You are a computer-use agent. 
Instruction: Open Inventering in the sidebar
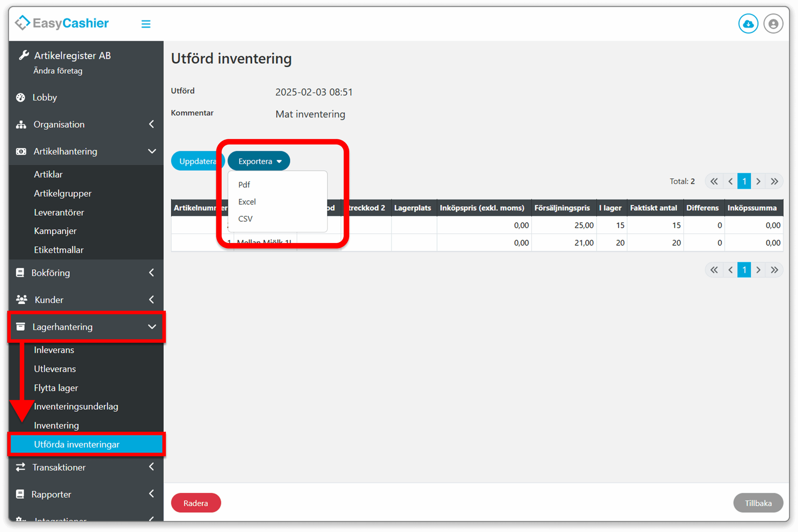[x=56, y=425]
